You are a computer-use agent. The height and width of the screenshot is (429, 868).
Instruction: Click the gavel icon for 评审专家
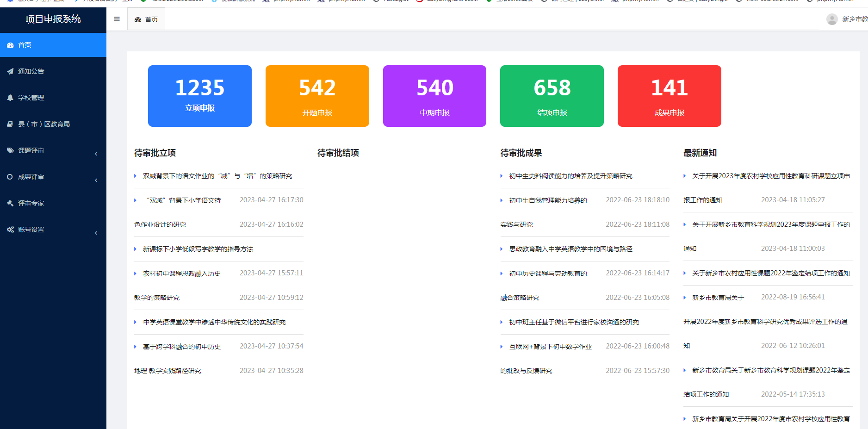click(x=10, y=203)
